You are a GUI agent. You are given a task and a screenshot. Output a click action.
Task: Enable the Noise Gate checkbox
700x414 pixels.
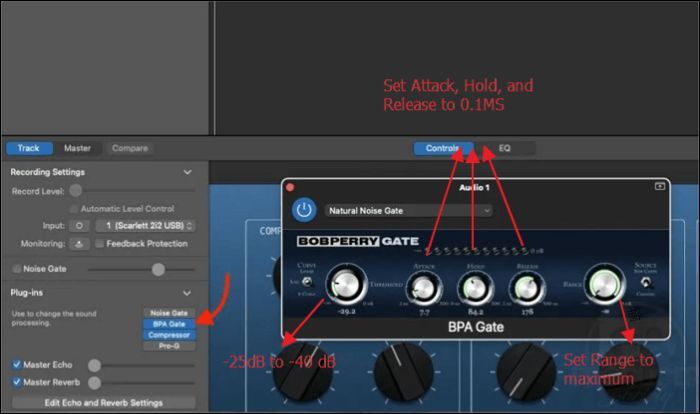click(x=17, y=269)
